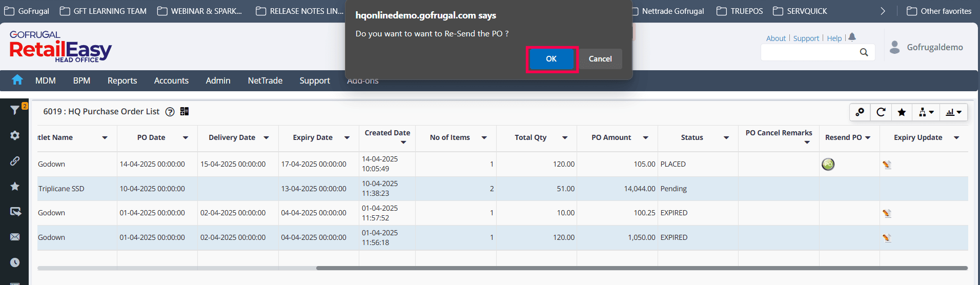The width and height of the screenshot is (980, 285).
Task: Click expiry update pencil icon for PLACED order
Action: pos(887,165)
